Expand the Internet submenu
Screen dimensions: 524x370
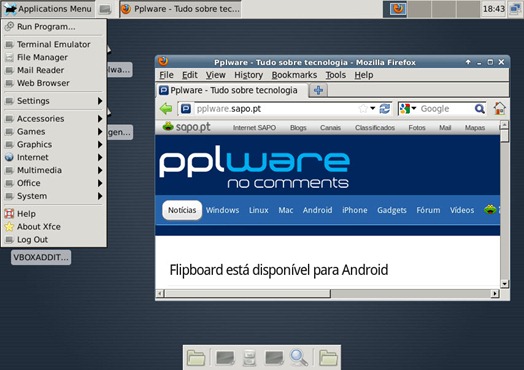pos(54,157)
